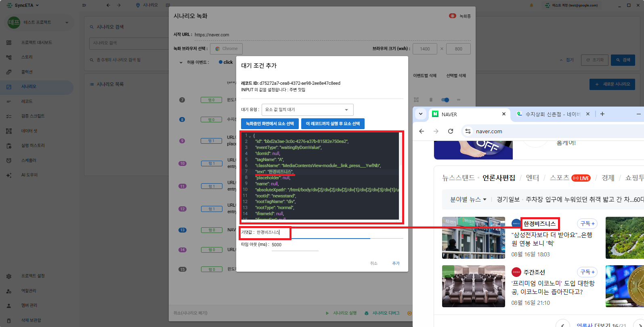Viewport: 644px width, 327px height.
Task: Click 추가 to add wait condition
Action: pos(396,263)
